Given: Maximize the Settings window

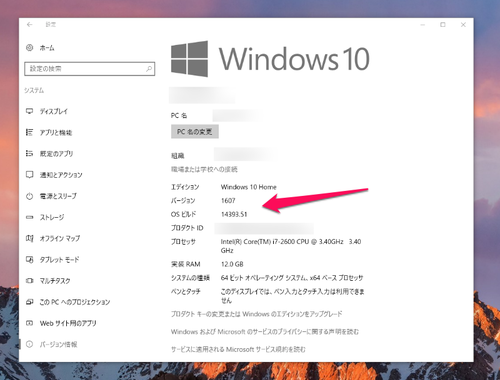Looking at the screenshot, I should [x=443, y=25].
